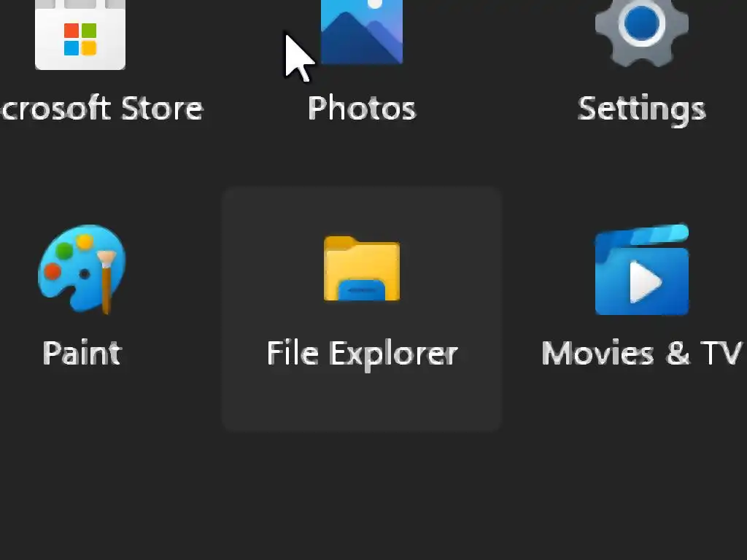This screenshot has width=747, height=560.
Task: Click the 'Movies & TV' label text
Action: point(642,353)
